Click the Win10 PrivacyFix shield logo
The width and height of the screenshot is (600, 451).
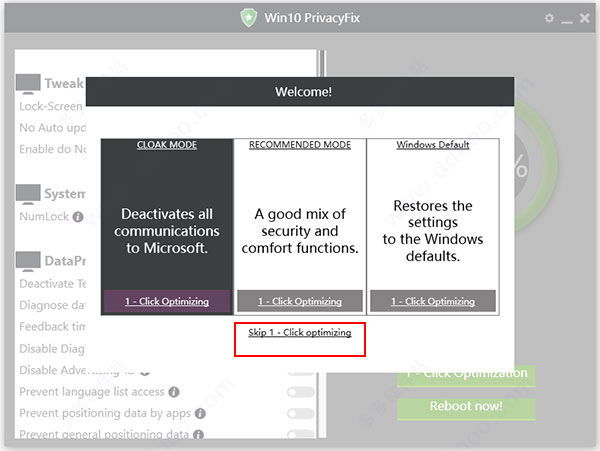click(248, 18)
